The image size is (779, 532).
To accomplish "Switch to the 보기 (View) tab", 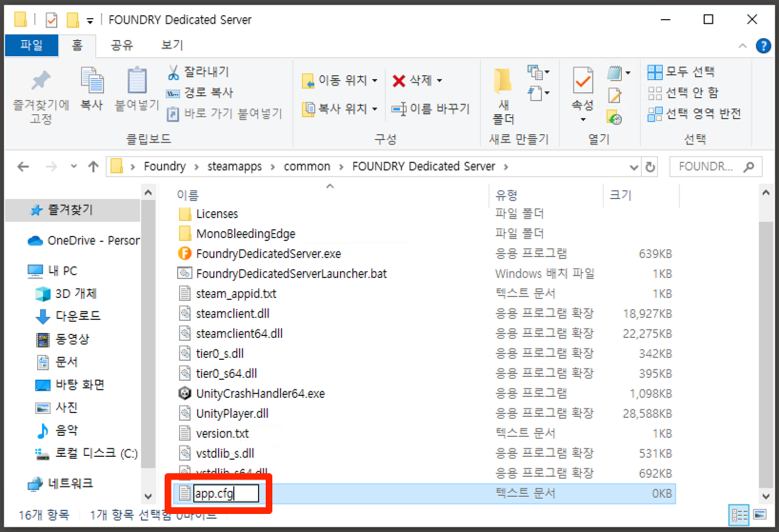I will pyautogui.click(x=172, y=45).
